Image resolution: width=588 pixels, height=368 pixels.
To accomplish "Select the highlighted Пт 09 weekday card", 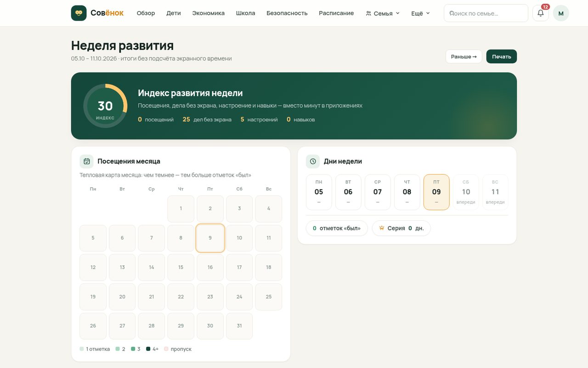I will 436,192.
